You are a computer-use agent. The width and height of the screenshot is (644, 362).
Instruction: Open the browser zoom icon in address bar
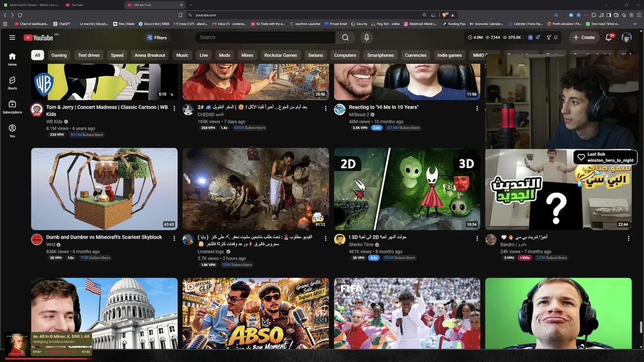[425, 15]
